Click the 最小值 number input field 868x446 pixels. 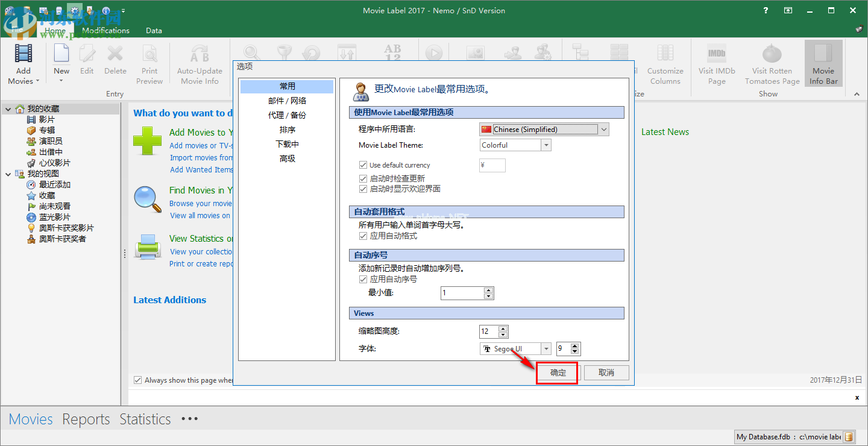tap(462, 293)
